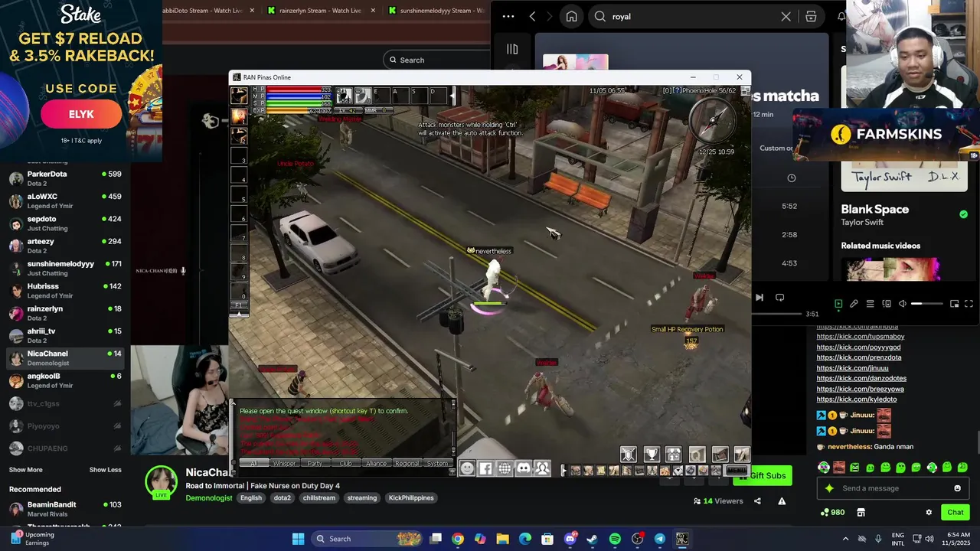
Task: Open the Spotify browse icon next to search
Action: [811, 16]
